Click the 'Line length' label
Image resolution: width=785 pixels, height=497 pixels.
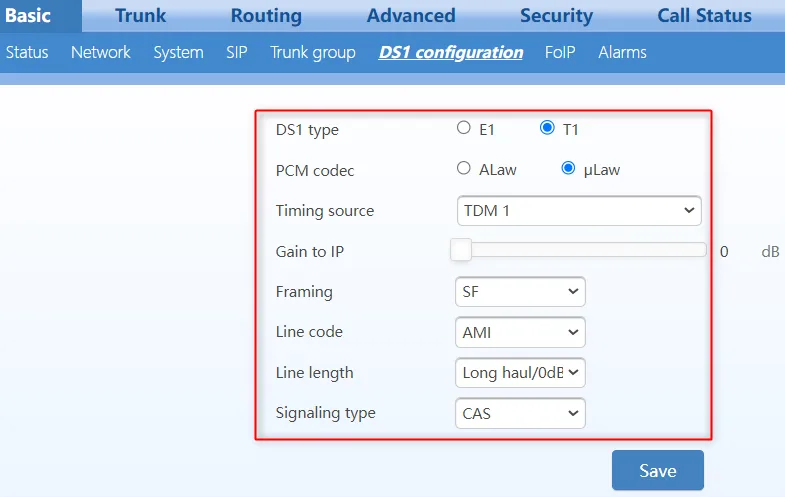click(x=314, y=373)
